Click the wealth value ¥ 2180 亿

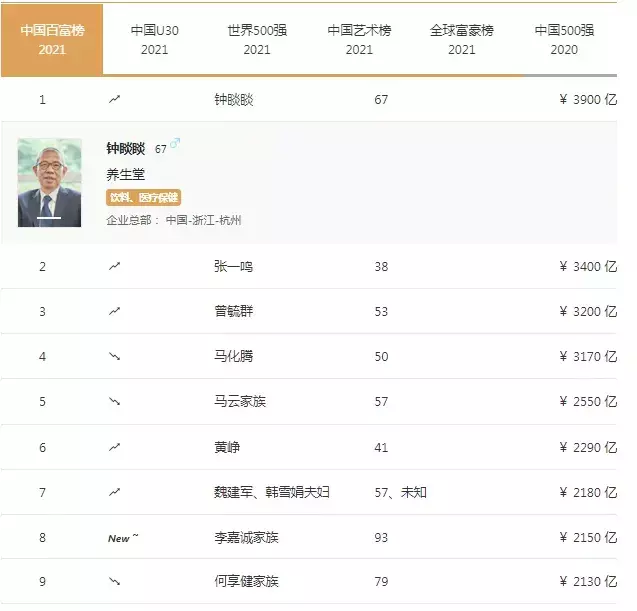click(588, 492)
